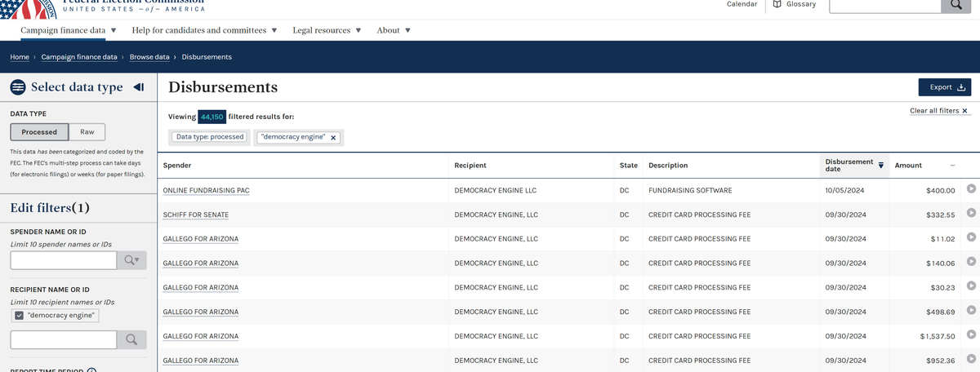Open the Campaign finance data menu
The height and width of the screenshot is (372, 980).
(x=69, y=30)
